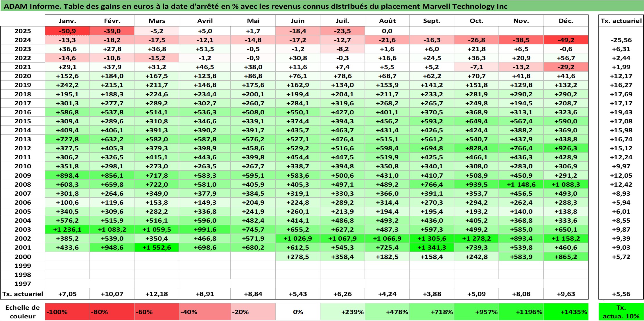Select the Mars column header
The image size is (644, 321).
tap(157, 21)
